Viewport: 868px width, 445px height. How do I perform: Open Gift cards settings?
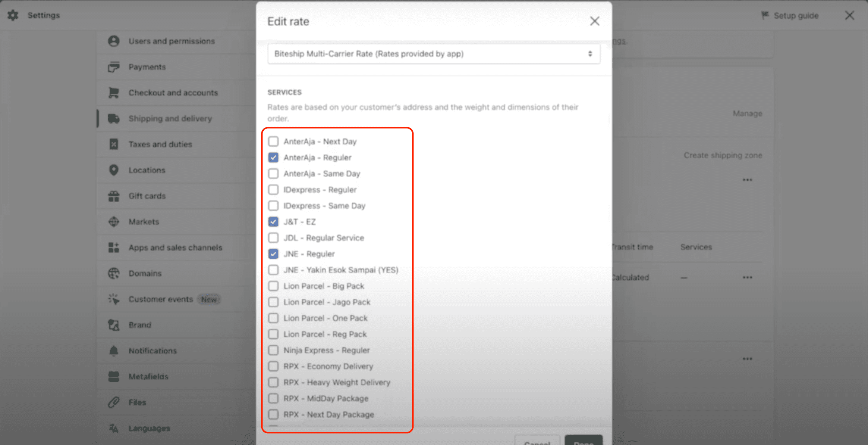click(x=176, y=196)
